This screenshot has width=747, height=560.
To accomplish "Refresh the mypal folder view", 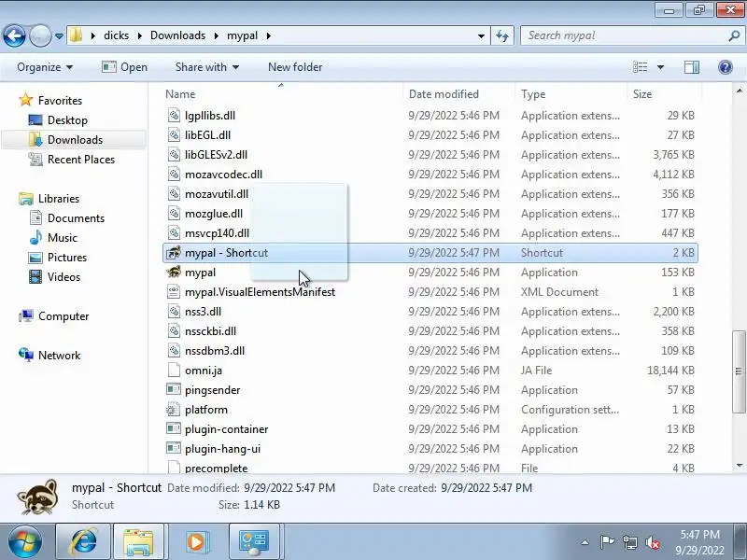I will click(502, 35).
